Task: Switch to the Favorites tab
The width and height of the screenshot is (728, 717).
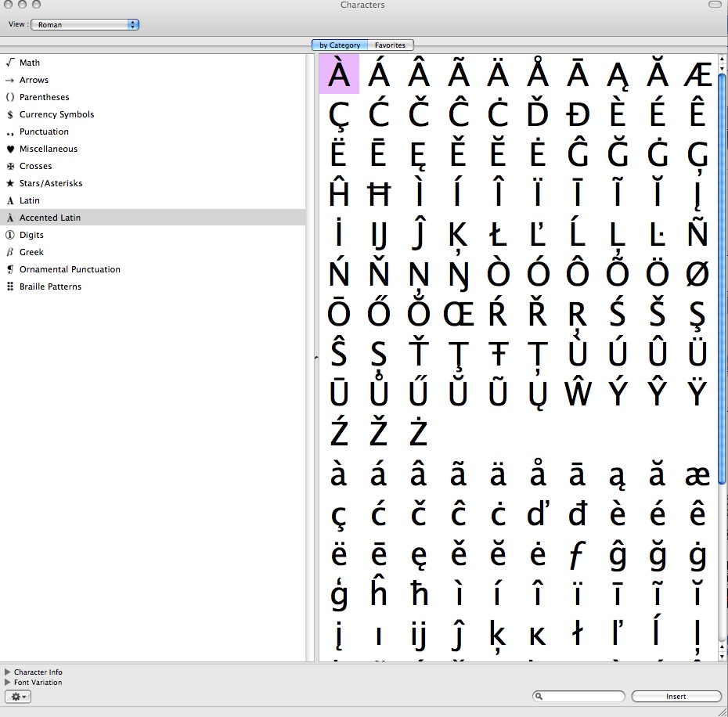Action: [390, 45]
